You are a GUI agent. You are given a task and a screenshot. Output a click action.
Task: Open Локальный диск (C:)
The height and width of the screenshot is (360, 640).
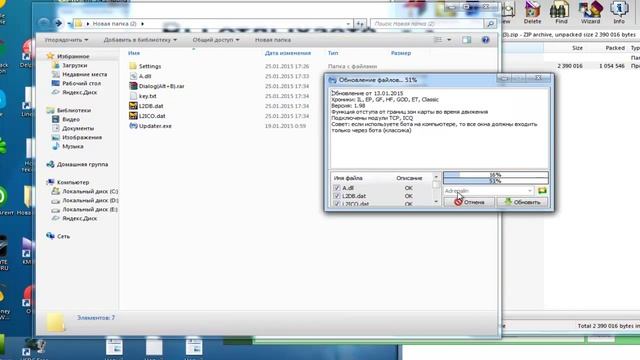(90, 191)
